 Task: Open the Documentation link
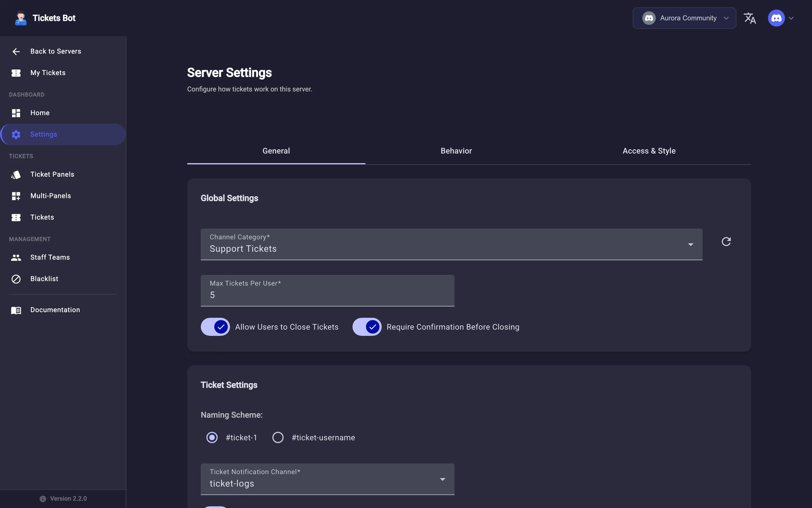[x=63, y=310]
